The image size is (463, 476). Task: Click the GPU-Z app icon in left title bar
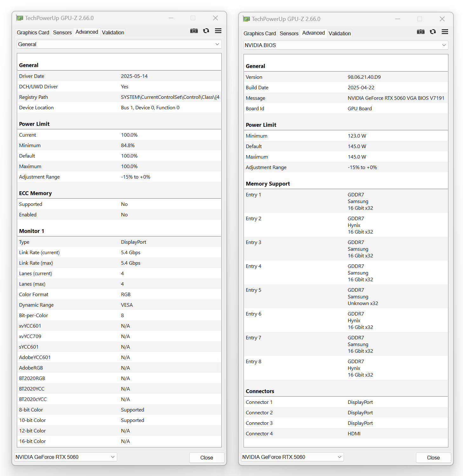click(x=20, y=18)
